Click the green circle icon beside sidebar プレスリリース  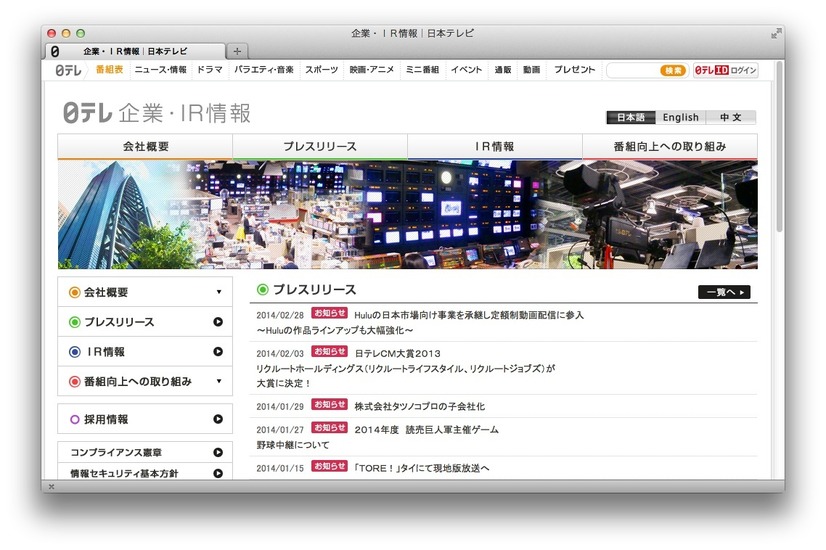(x=75, y=322)
